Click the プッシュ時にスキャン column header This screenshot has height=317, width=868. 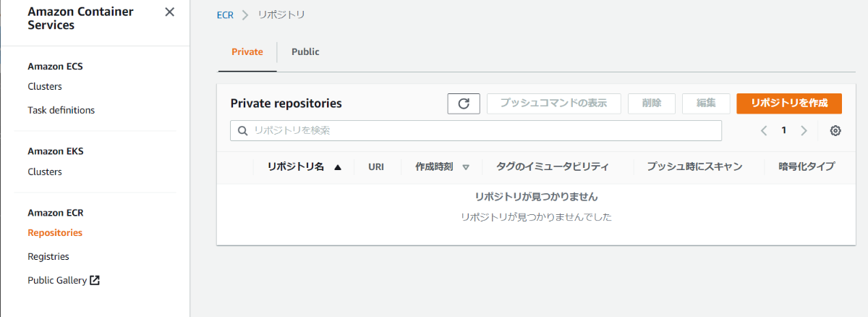click(694, 166)
